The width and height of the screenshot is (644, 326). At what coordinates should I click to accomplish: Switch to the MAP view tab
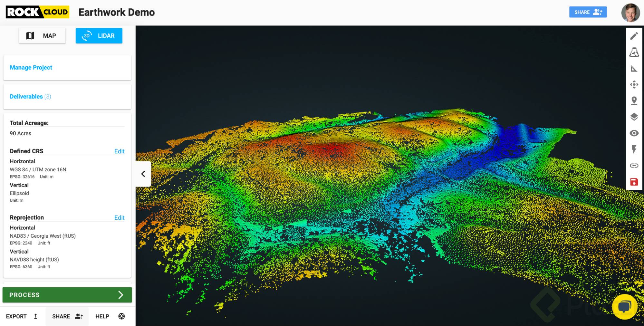click(x=42, y=36)
